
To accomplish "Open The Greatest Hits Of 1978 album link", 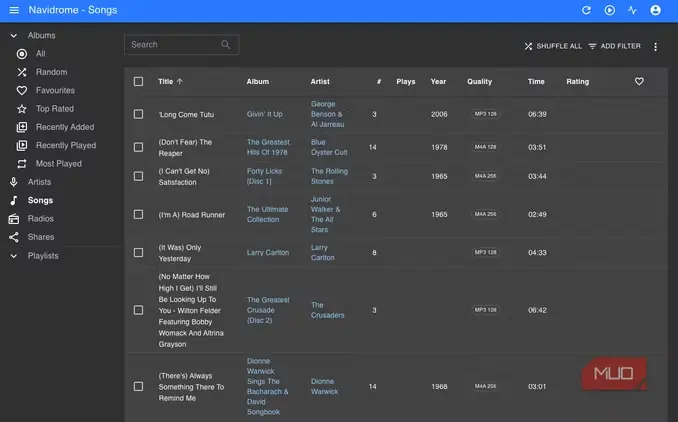I will pyautogui.click(x=268, y=147).
